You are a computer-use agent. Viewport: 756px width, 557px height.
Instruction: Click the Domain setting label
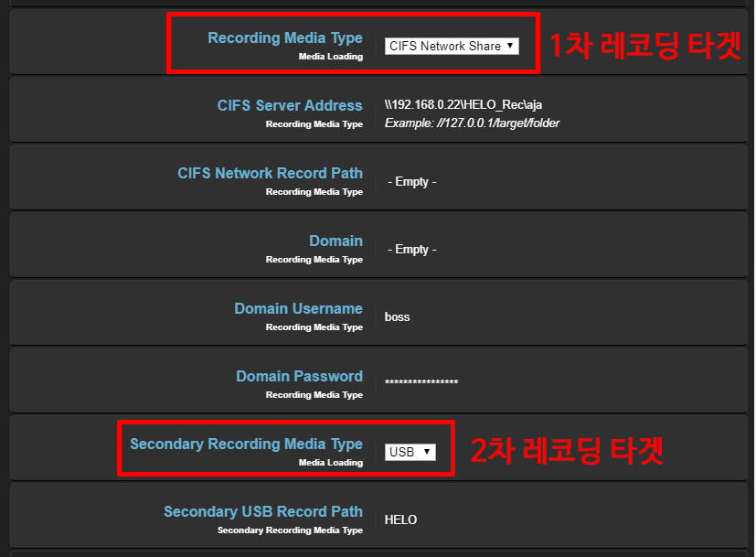coord(335,241)
